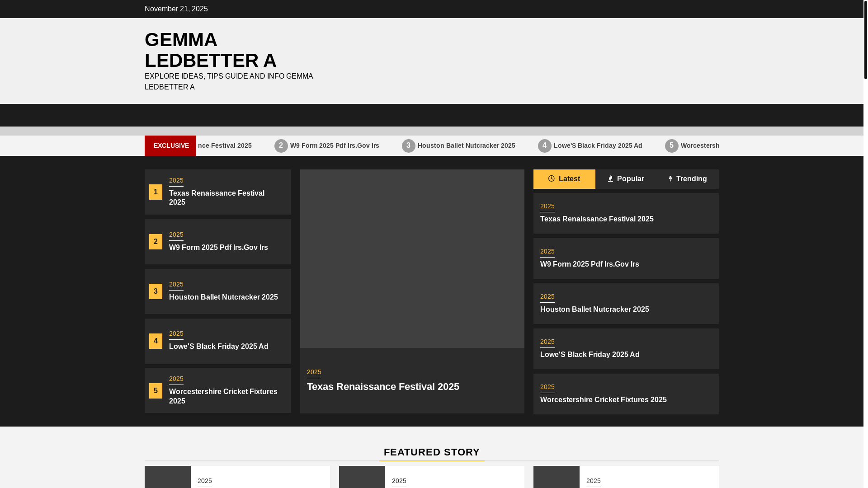868x488 pixels.
Task: Click the bolt icon in Trending tab
Action: click(671, 179)
